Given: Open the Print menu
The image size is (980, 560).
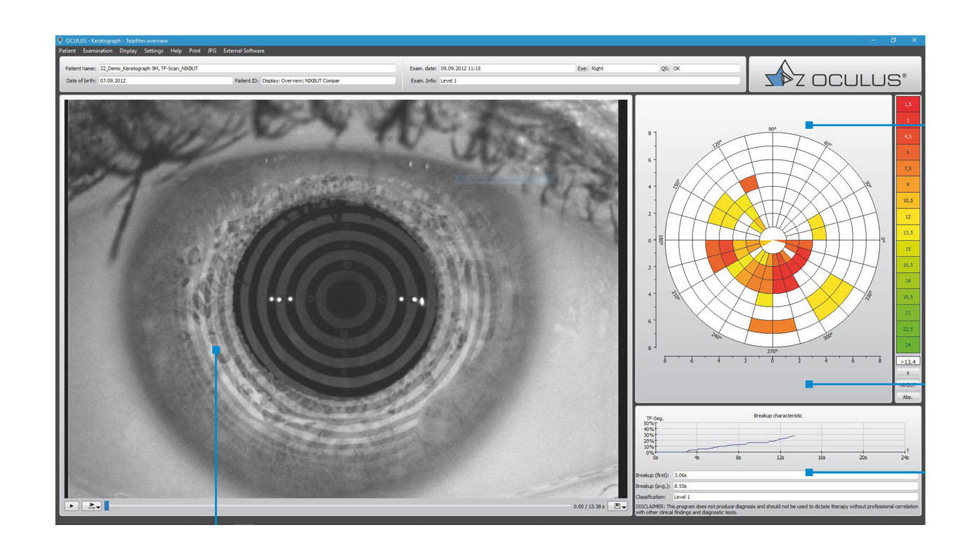Looking at the screenshot, I should click(x=195, y=51).
